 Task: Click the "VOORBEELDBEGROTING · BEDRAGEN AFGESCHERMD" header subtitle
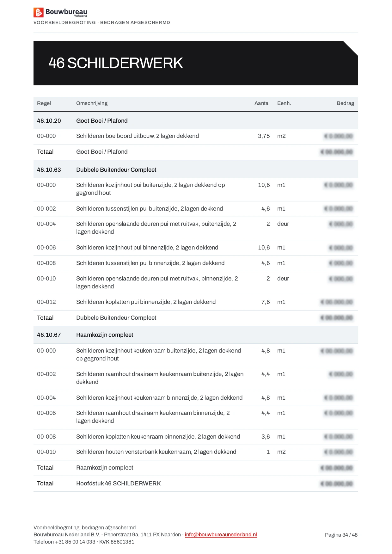(x=102, y=22)
